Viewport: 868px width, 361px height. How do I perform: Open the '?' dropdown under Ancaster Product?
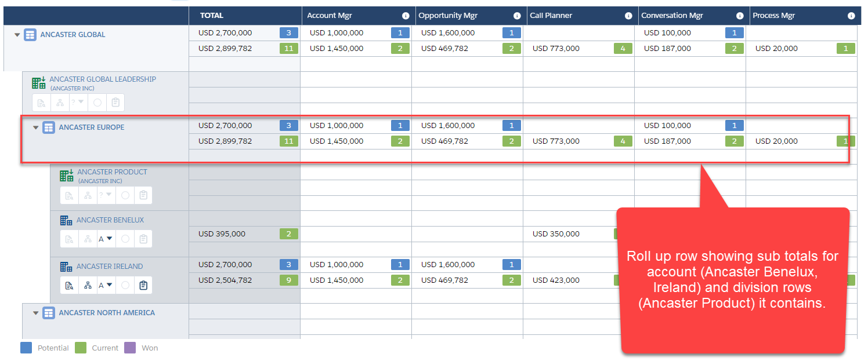[106, 195]
